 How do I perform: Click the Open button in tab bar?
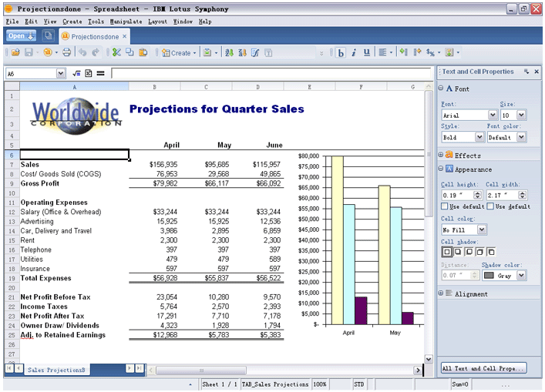coord(22,36)
